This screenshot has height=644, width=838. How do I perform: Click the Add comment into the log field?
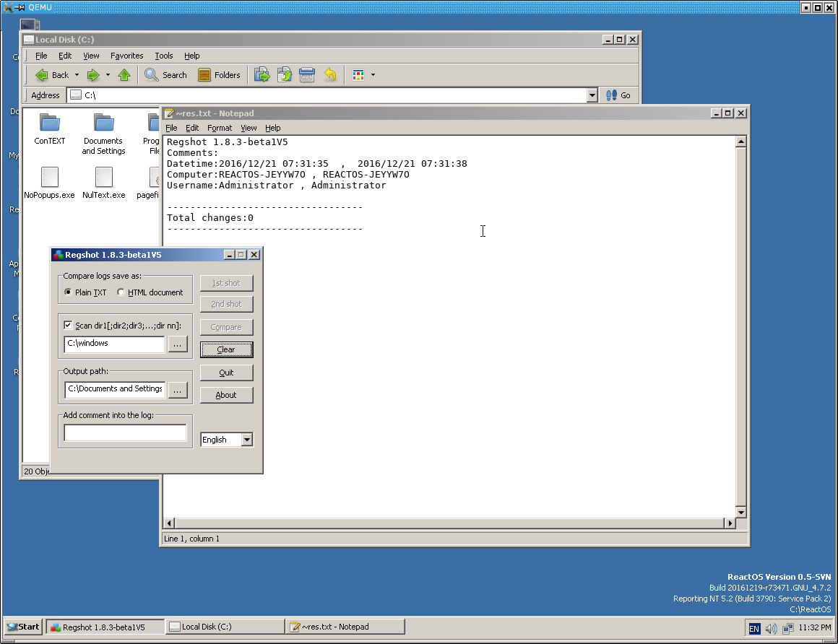click(125, 433)
